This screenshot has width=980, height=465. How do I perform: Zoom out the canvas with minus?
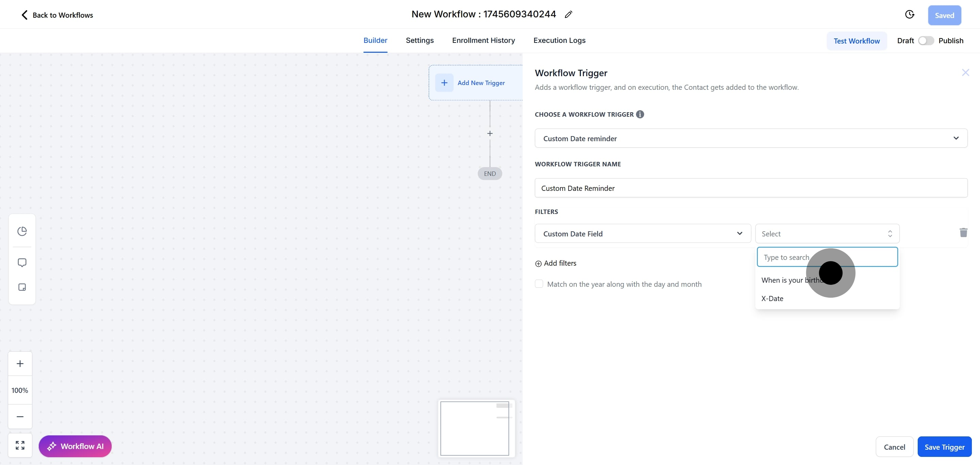tap(20, 416)
